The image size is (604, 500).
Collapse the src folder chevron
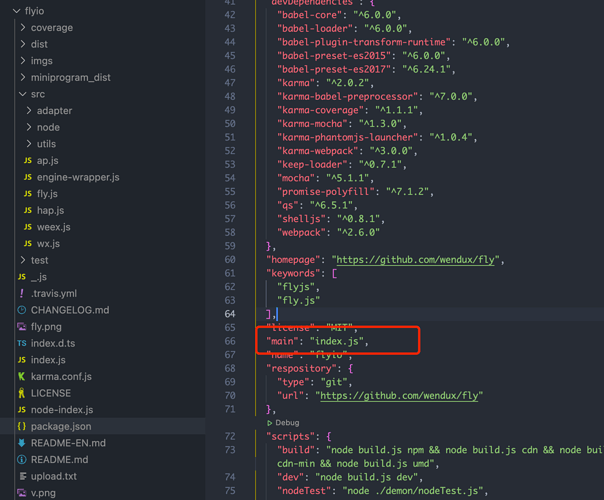point(23,94)
